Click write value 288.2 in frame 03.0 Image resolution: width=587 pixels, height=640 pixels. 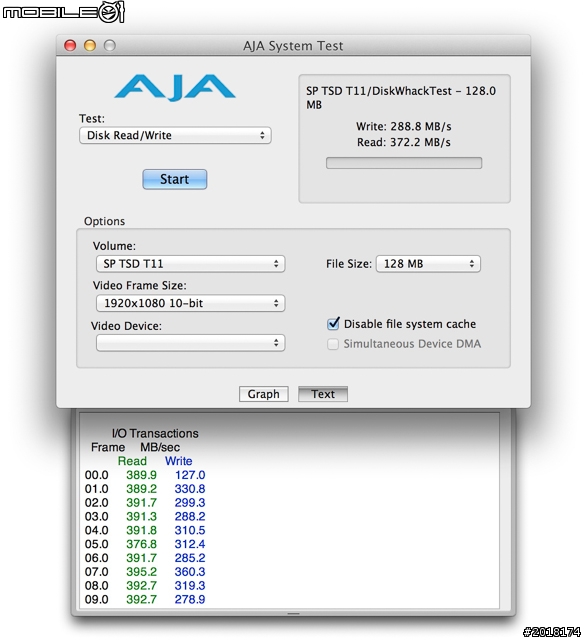[190, 516]
